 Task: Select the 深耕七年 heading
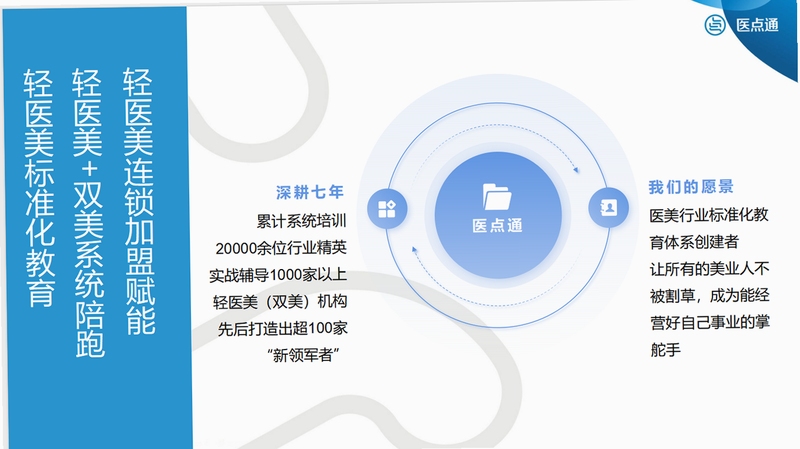(x=310, y=192)
